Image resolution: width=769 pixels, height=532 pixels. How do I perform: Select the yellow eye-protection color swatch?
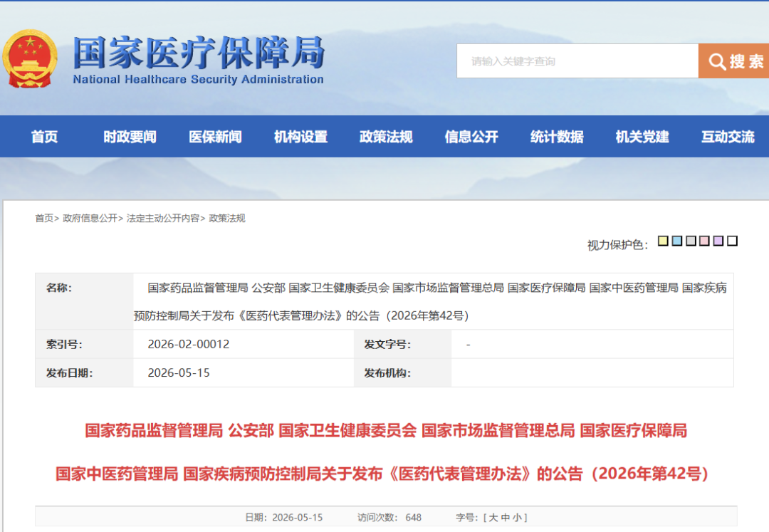click(x=663, y=241)
